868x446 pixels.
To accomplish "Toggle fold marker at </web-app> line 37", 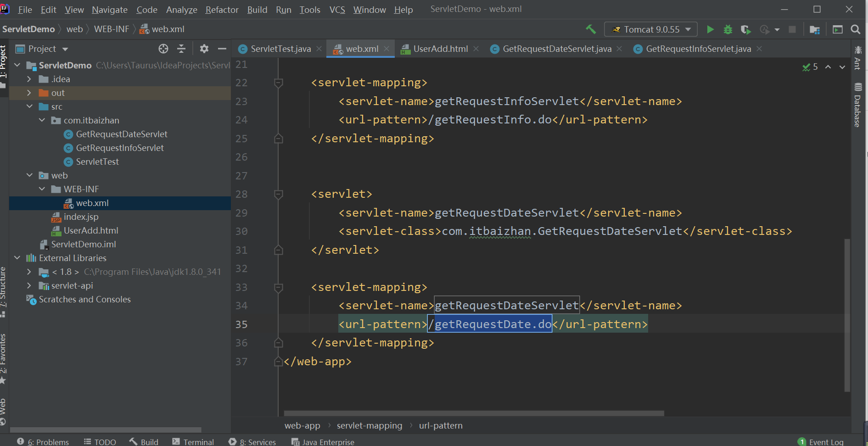I will (278, 362).
